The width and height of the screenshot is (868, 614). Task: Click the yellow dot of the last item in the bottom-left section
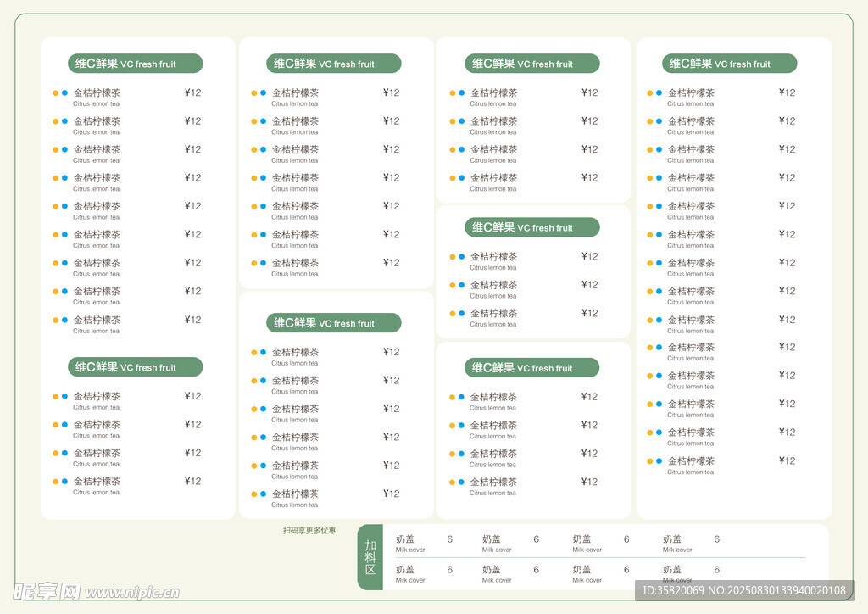(x=56, y=482)
